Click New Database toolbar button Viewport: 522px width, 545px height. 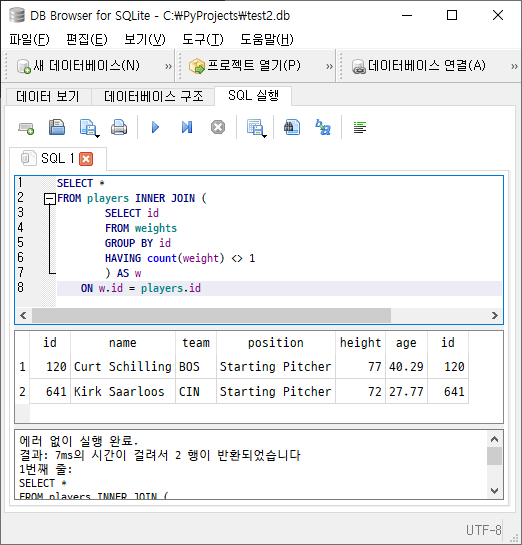tap(79, 66)
